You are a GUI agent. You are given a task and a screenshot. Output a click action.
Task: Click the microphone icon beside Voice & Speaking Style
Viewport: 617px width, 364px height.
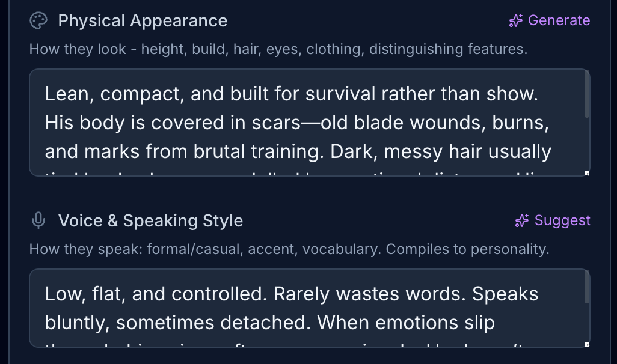(x=38, y=221)
